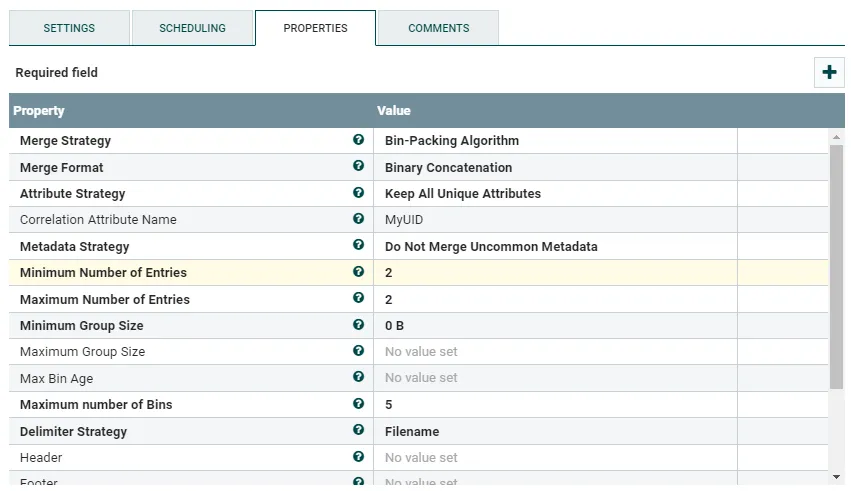Image resolution: width=851 pixels, height=491 pixels.
Task: Click help icon for Minimum Number of Entries
Action: [359, 272]
